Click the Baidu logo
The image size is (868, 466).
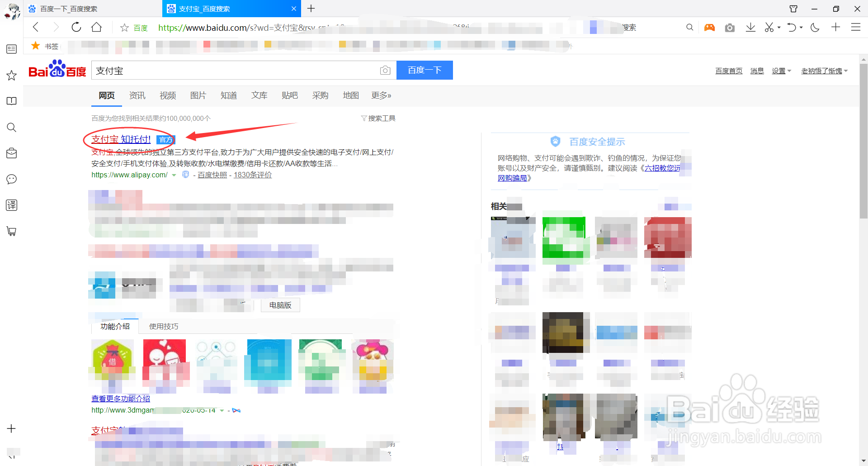point(57,70)
